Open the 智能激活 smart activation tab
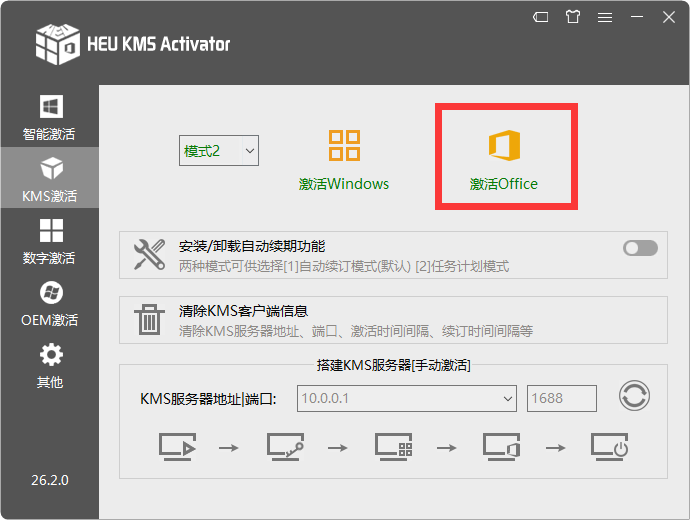 [x=50, y=117]
